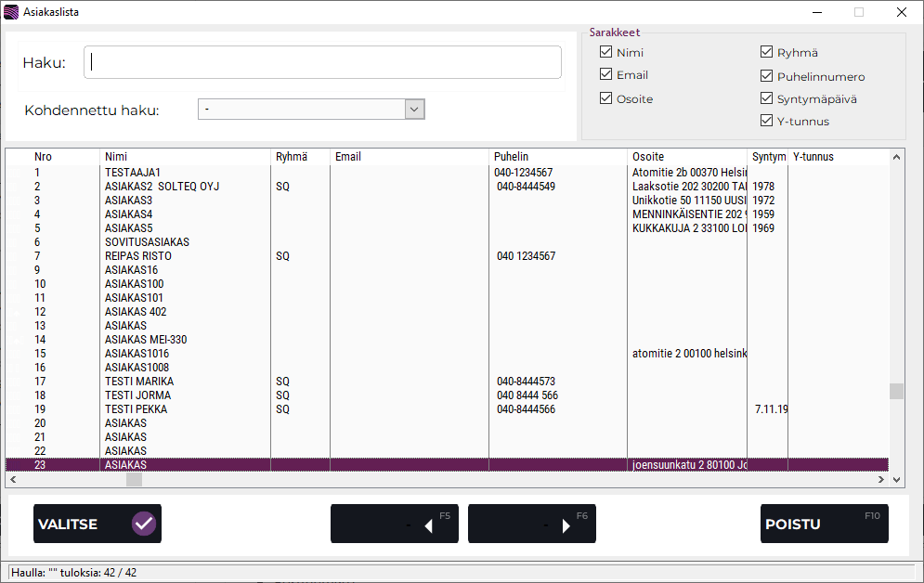Click the Puhelin column header

click(x=557, y=157)
